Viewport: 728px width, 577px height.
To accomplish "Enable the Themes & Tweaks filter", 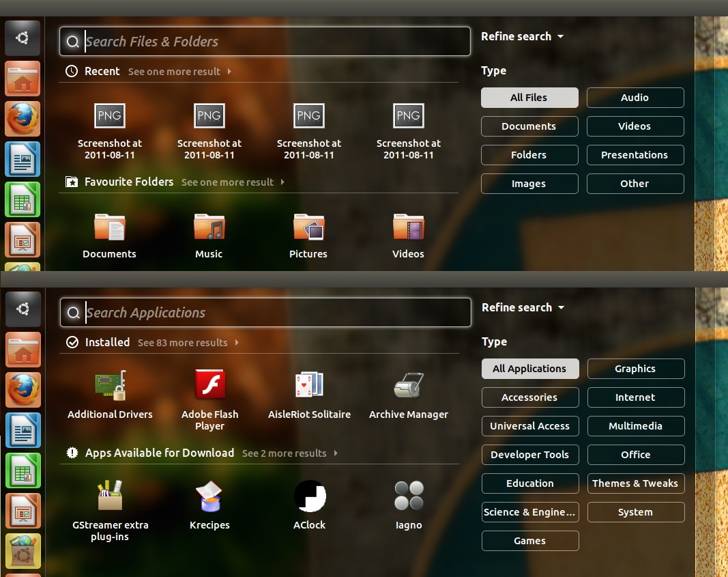I will click(636, 483).
